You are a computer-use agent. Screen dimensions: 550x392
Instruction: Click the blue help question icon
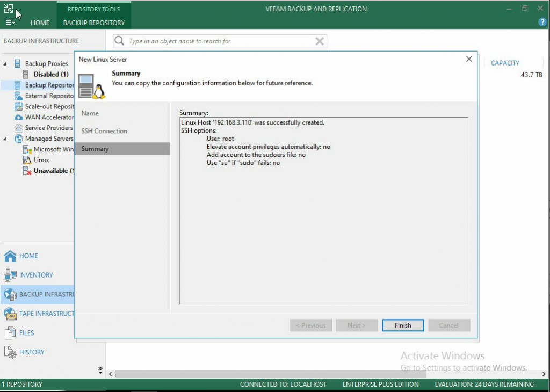click(542, 22)
